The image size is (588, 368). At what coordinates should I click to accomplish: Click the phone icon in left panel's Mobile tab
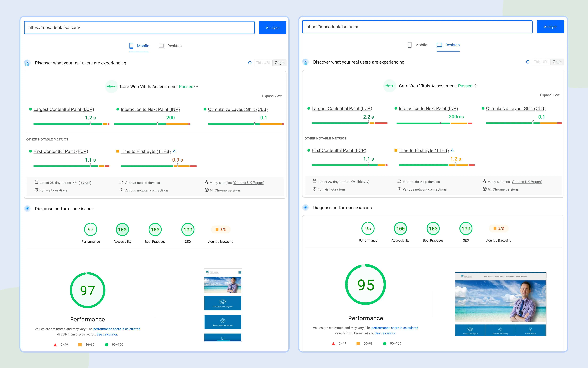[x=131, y=46]
